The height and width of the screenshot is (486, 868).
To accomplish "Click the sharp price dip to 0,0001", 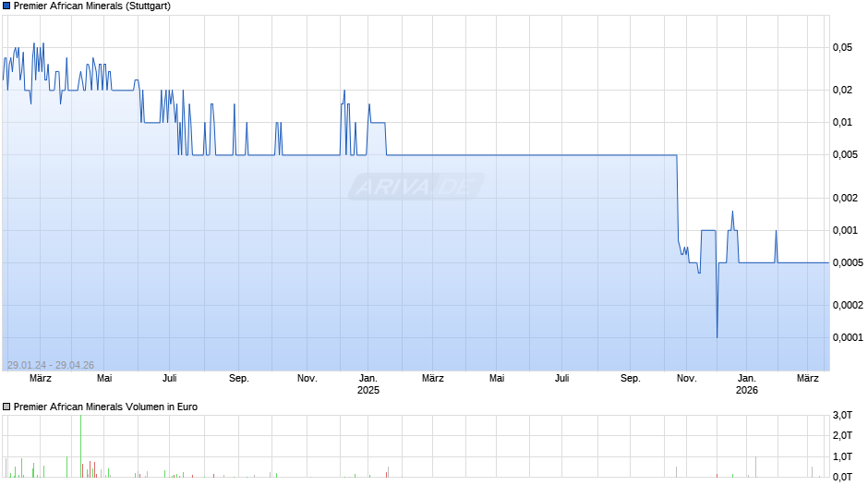I will [x=717, y=335].
